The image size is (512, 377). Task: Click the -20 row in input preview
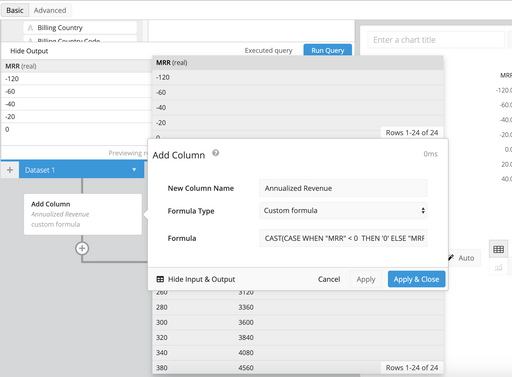pos(298,123)
